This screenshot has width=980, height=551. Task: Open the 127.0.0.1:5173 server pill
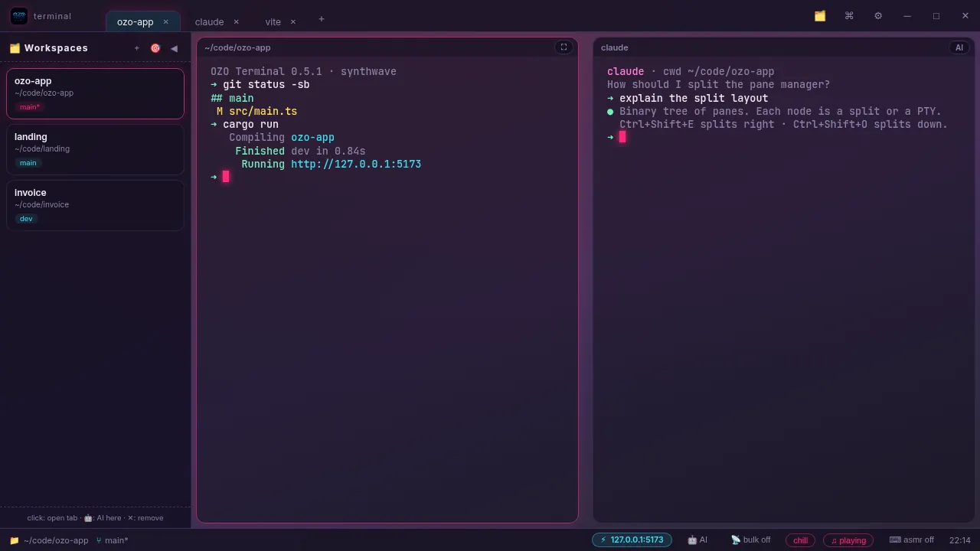click(632, 540)
